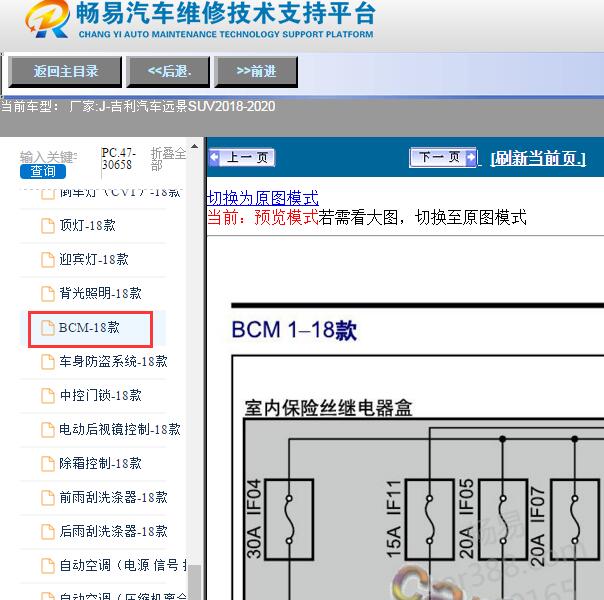Click the PC.47-30658 text
Image resolution: width=604 pixels, height=600 pixels.
pos(119,158)
